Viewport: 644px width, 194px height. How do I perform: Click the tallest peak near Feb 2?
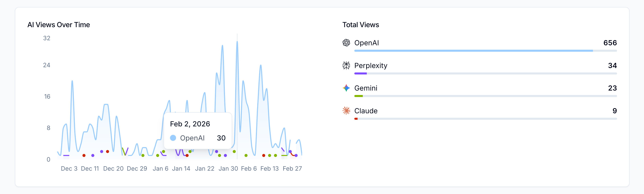click(237, 42)
